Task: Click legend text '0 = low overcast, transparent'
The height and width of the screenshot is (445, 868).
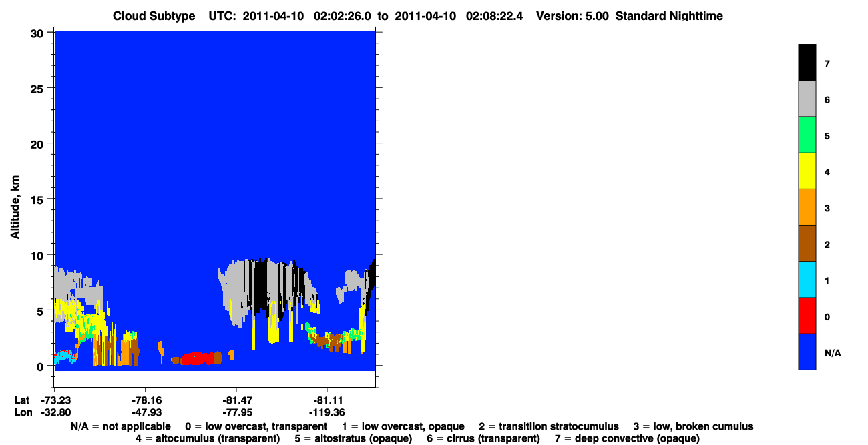Action: (x=256, y=426)
